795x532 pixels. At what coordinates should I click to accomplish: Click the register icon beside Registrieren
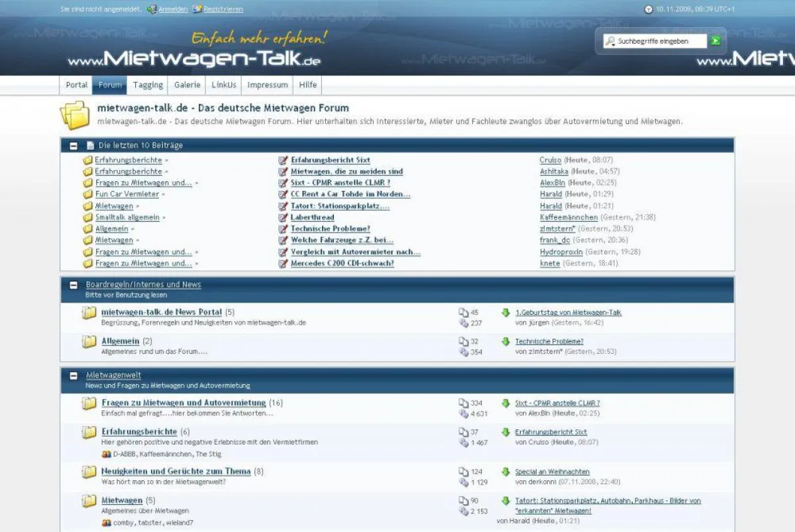(197, 9)
